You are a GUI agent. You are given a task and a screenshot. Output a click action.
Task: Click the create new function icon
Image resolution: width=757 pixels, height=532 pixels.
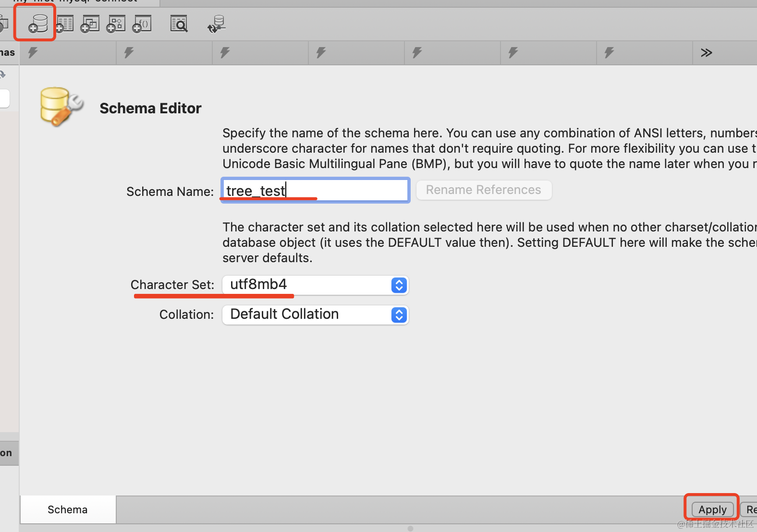tap(142, 24)
